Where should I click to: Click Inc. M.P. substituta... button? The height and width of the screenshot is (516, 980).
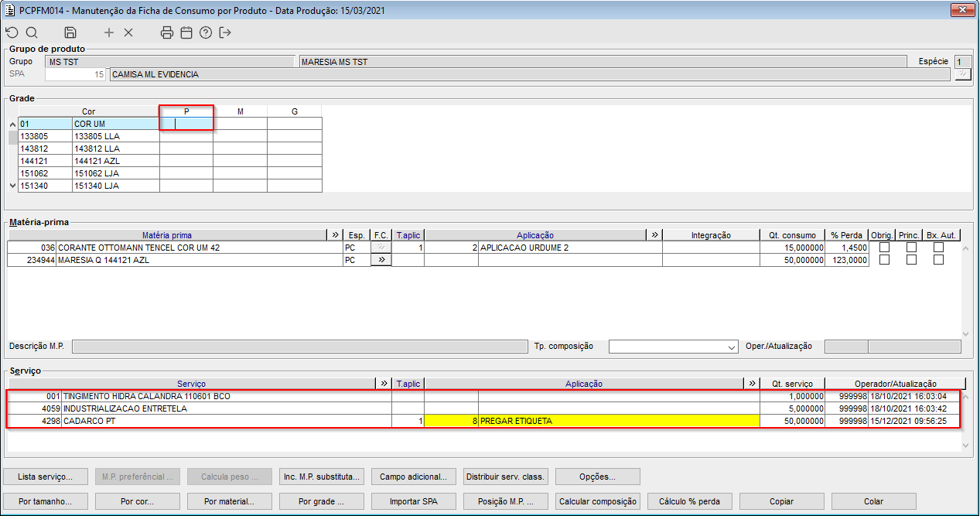[x=321, y=477]
